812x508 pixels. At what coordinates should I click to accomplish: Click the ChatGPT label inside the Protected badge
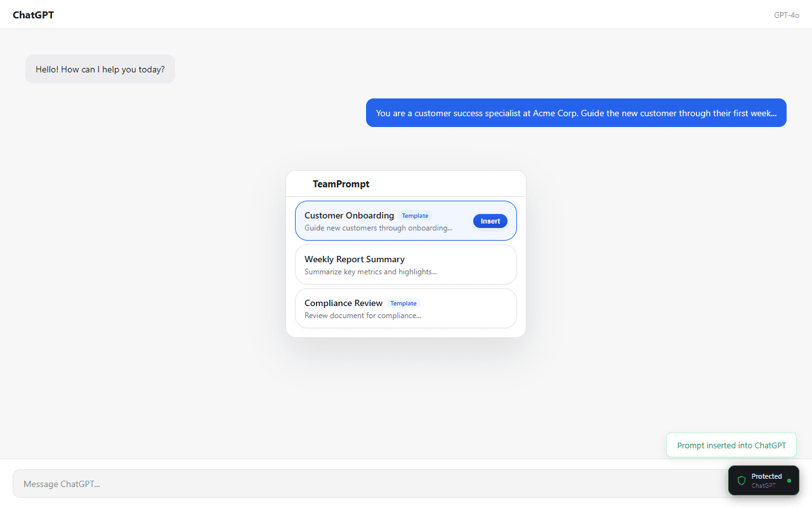(764, 485)
